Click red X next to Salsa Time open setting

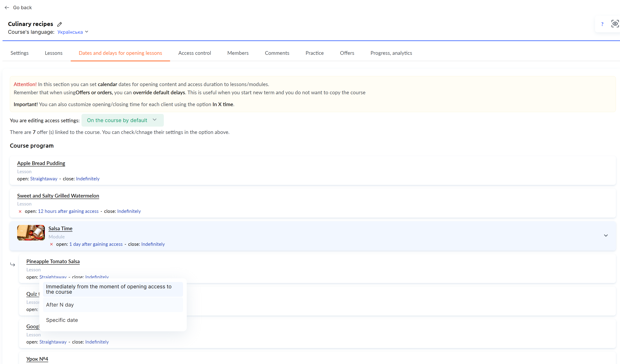click(51, 244)
